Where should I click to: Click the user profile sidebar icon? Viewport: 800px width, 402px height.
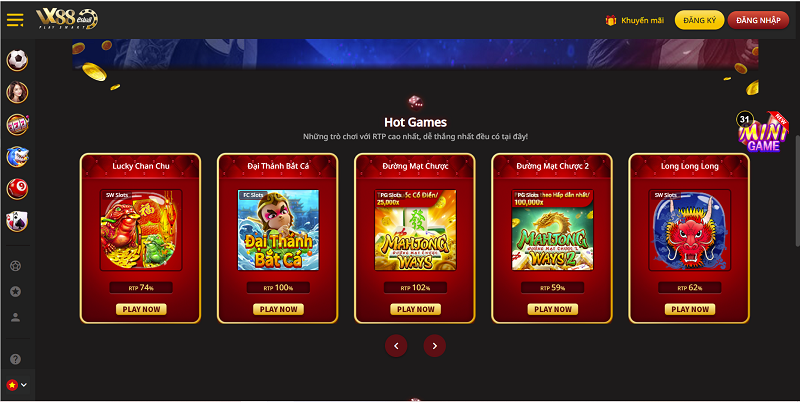point(16,317)
